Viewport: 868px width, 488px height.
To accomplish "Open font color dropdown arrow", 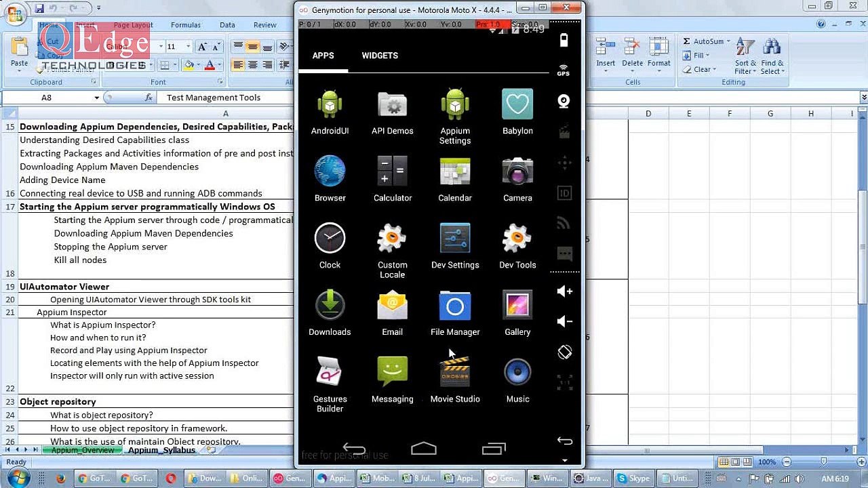I will click(221, 65).
